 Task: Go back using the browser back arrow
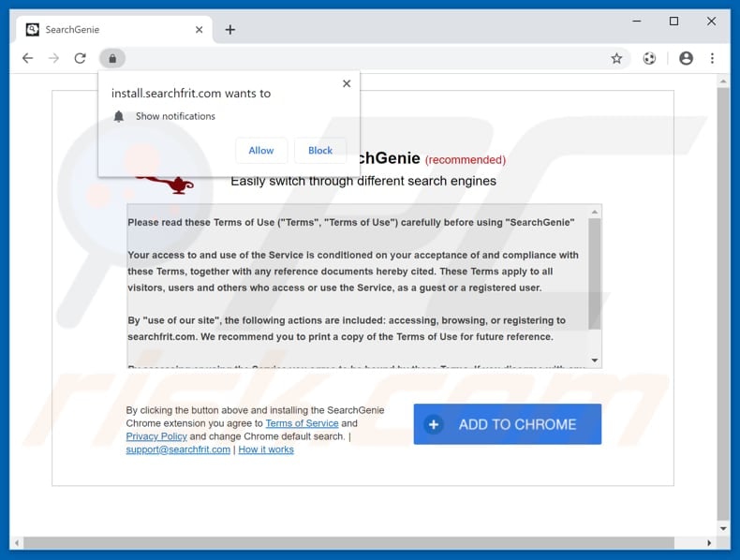pos(28,58)
